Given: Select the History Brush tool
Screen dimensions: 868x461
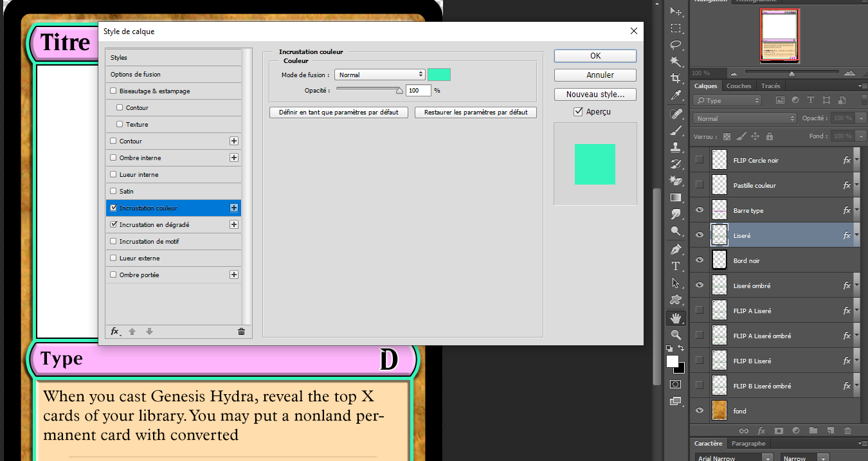Looking at the screenshot, I should (x=676, y=163).
